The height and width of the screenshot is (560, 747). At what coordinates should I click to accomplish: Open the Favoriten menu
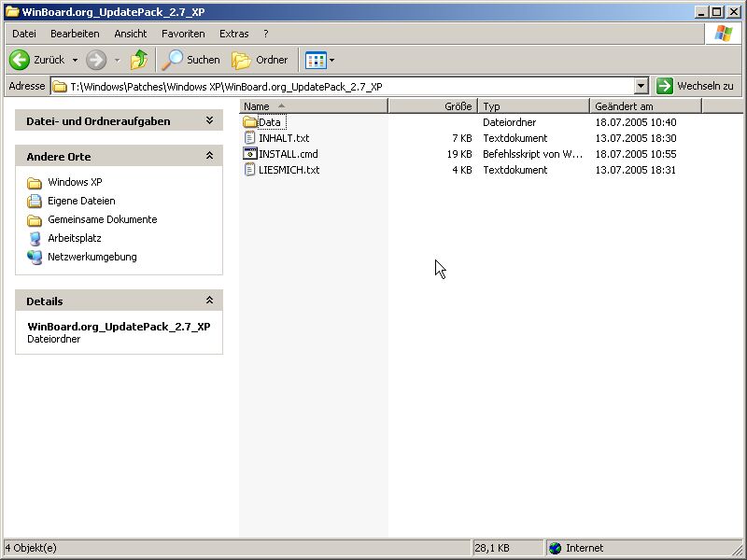(183, 34)
